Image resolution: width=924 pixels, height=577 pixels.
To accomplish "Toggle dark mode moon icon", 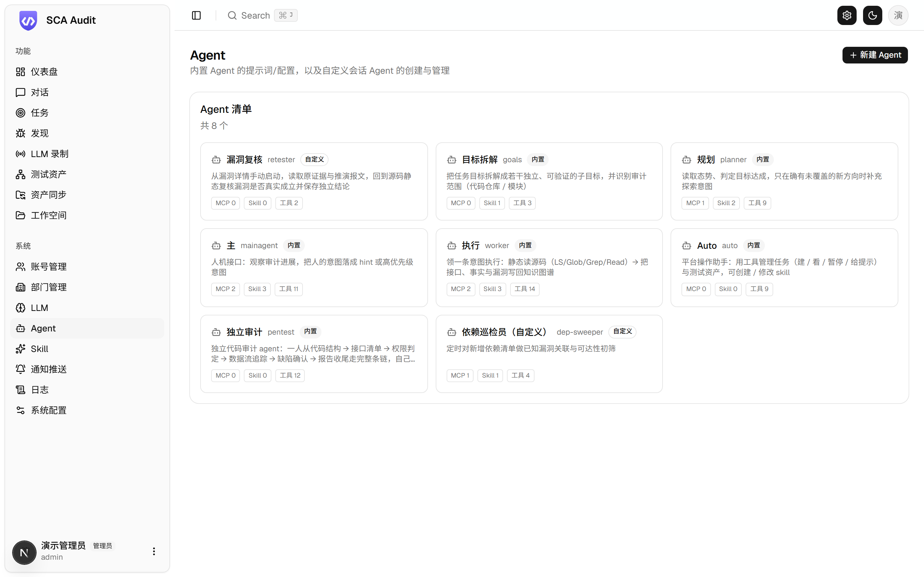I will click(x=872, y=15).
